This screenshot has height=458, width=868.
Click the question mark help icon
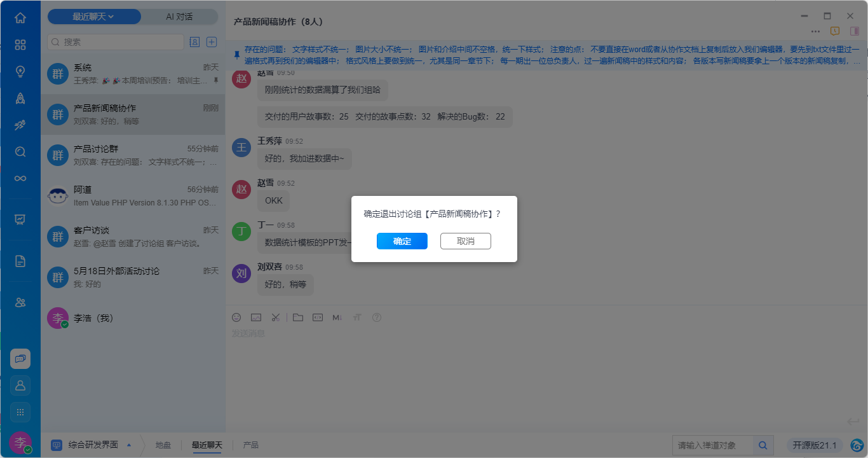click(x=377, y=317)
